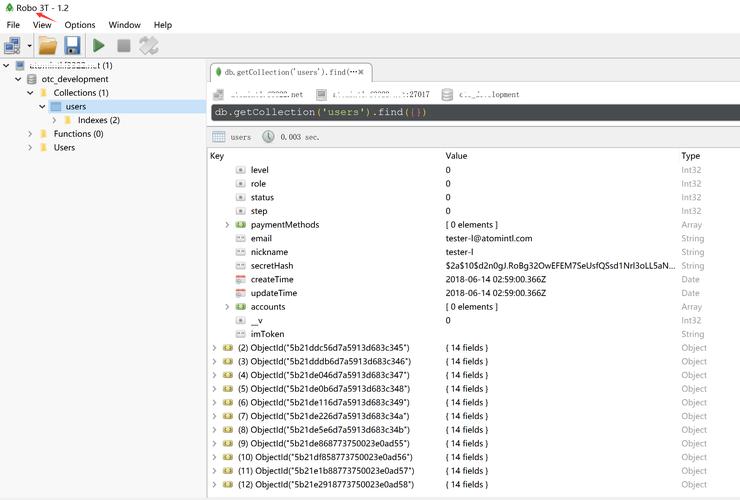Click the Functions (0) folder icon
The height and width of the screenshot is (500, 740).
[44, 134]
